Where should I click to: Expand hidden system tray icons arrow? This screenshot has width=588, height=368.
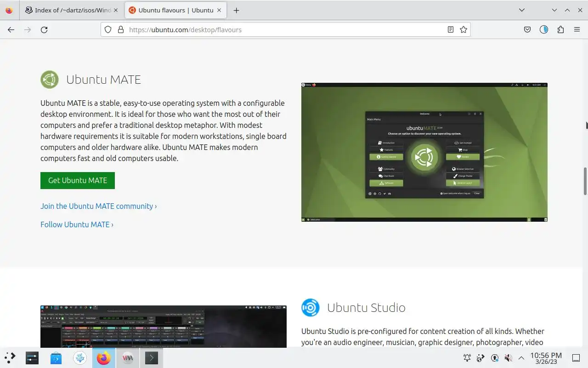(x=521, y=357)
